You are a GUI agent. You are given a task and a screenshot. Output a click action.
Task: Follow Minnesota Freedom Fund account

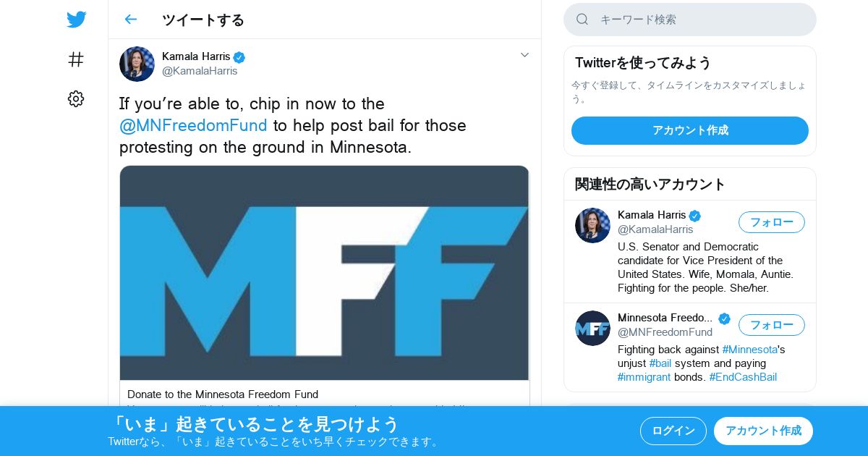point(772,325)
